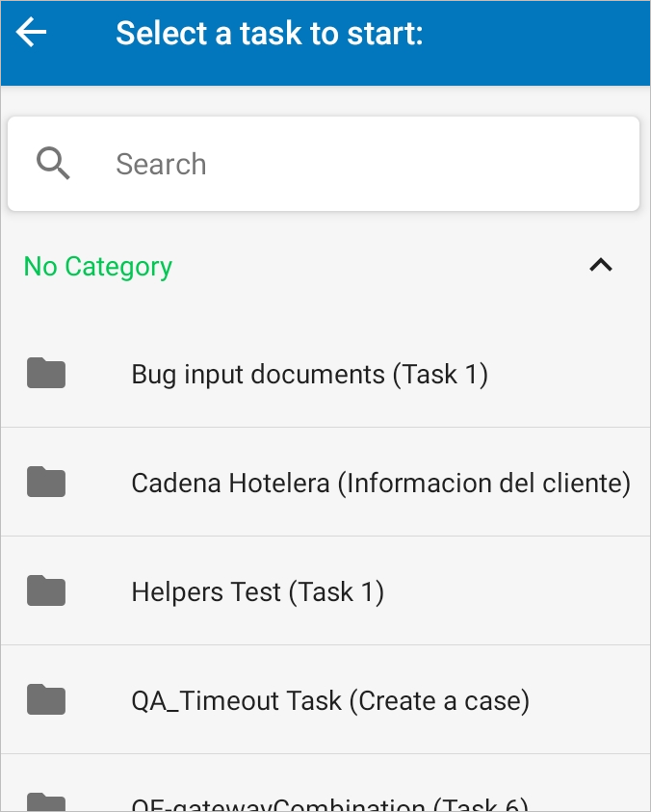Collapse the No Category section chevron
This screenshot has width=651, height=812.
pos(601,266)
